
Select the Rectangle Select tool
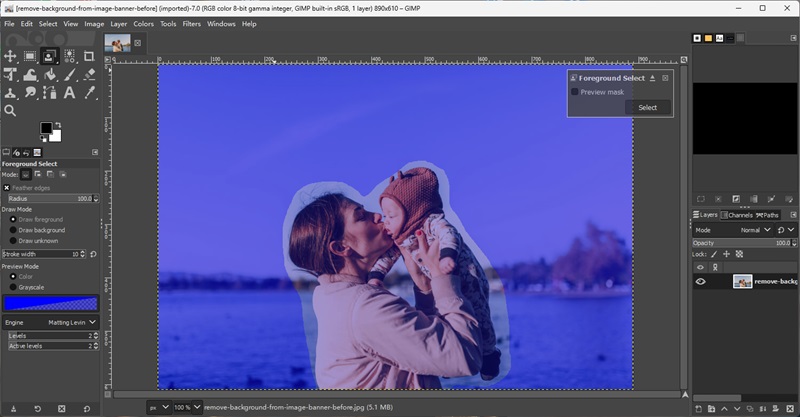coord(30,56)
